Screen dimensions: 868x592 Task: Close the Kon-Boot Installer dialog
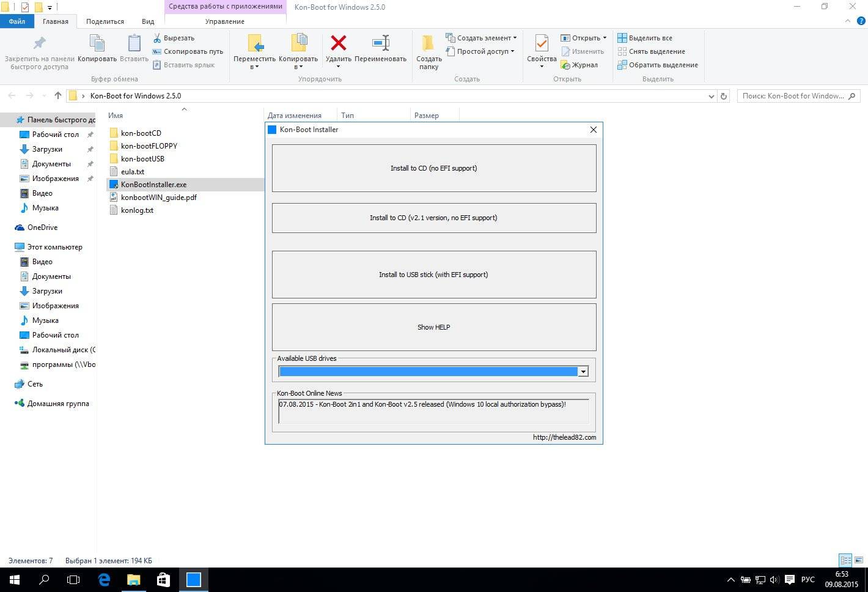click(593, 130)
